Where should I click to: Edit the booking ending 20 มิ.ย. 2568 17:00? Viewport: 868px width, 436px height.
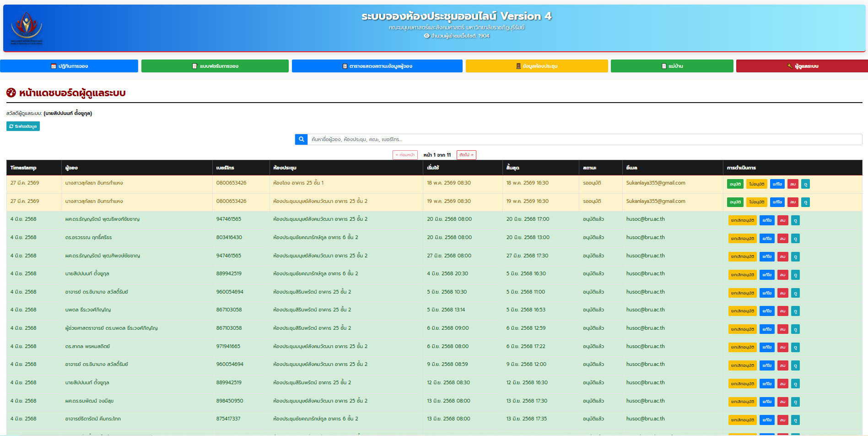point(767,220)
